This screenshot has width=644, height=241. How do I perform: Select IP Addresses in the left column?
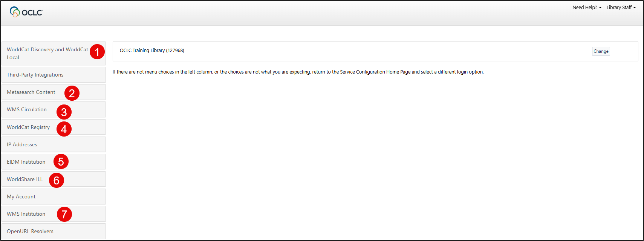point(54,144)
